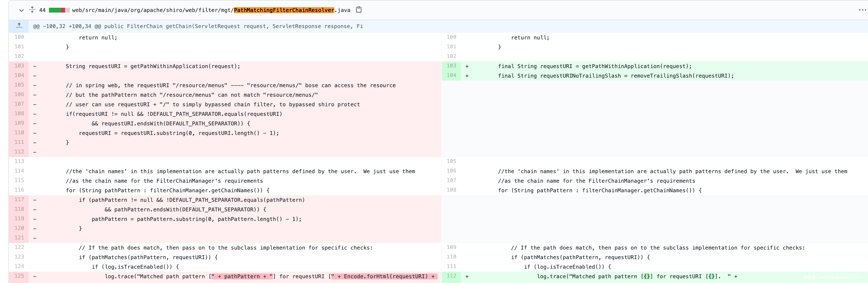Click unchanged line number 108 on right side
Viewport: 868px width, 283px height.
click(451, 190)
